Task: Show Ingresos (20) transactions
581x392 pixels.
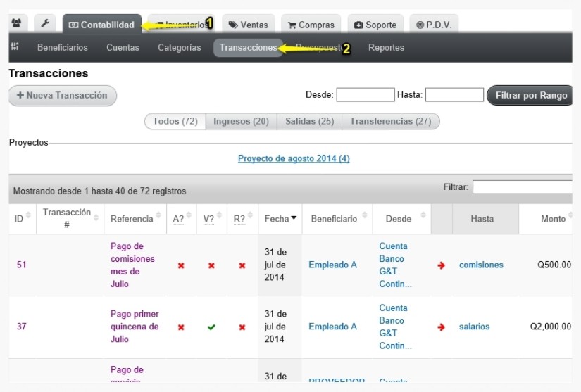Action: [242, 122]
